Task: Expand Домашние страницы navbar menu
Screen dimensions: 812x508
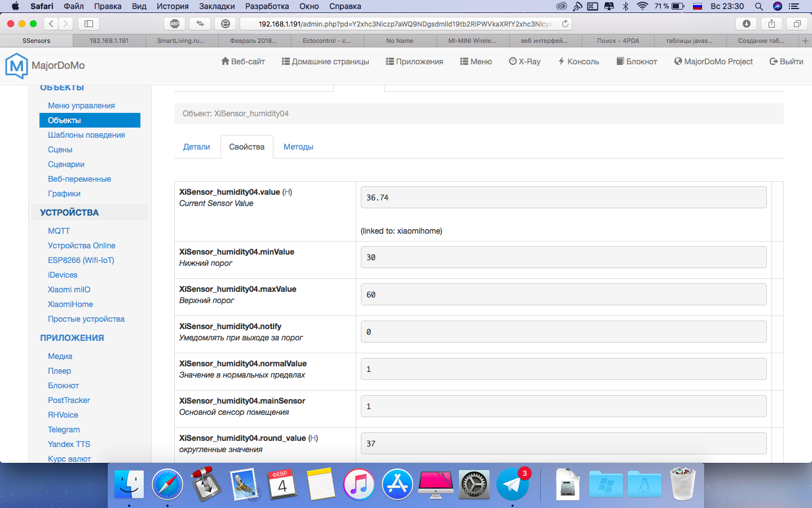Action: coord(325,62)
